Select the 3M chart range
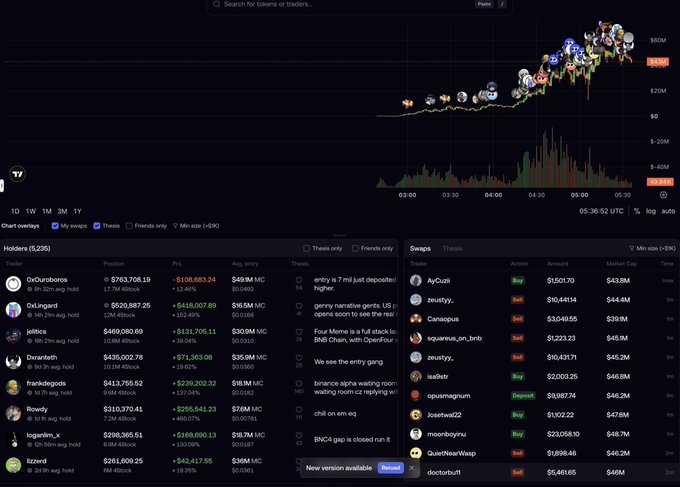Screen dimensions: 680x487 click(x=62, y=211)
